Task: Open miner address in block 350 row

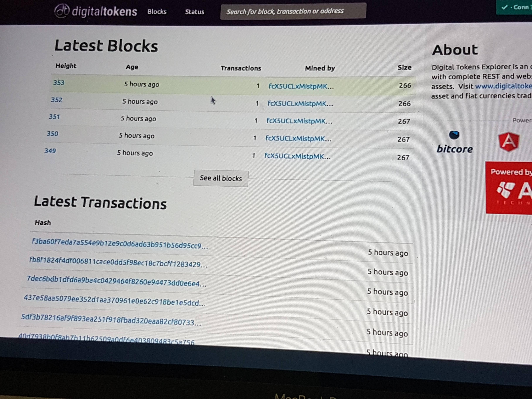Action: pos(298,139)
